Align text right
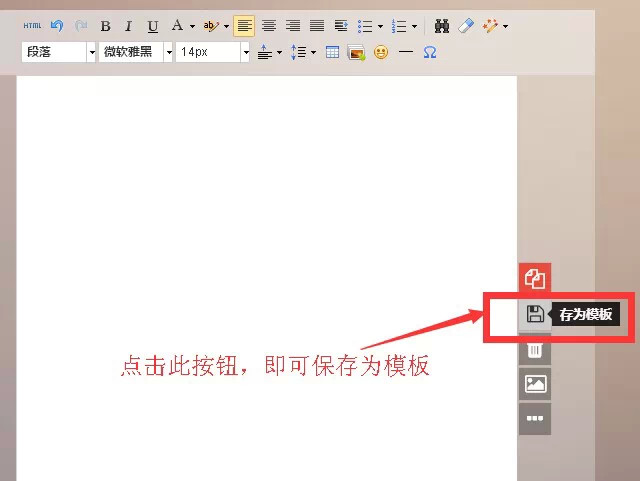The width and height of the screenshot is (640, 481). coord(293,26)
